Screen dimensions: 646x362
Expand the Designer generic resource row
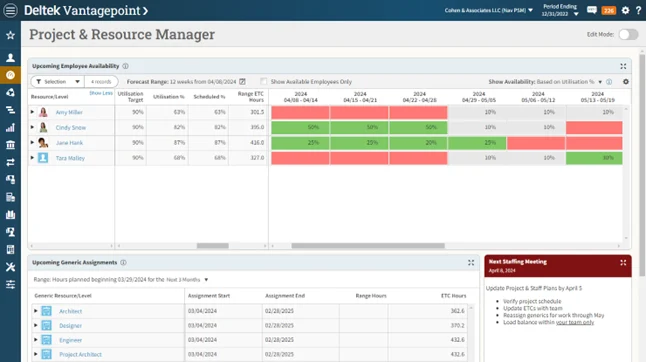point(35,325)
